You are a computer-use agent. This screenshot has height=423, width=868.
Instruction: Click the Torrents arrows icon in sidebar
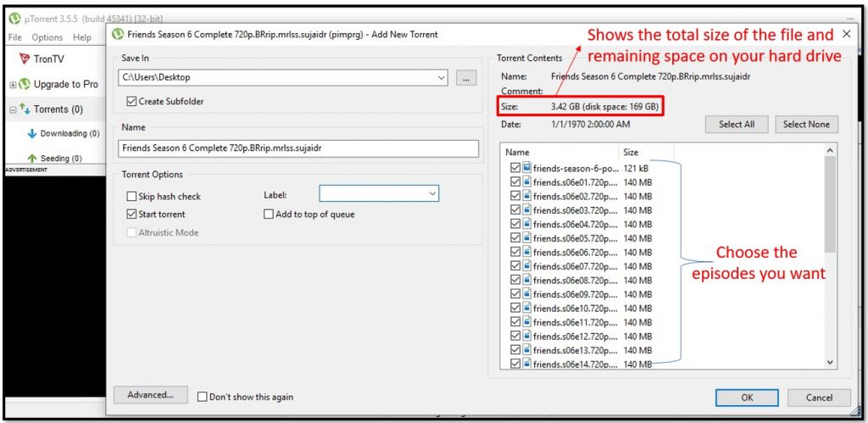click(25, 109)
